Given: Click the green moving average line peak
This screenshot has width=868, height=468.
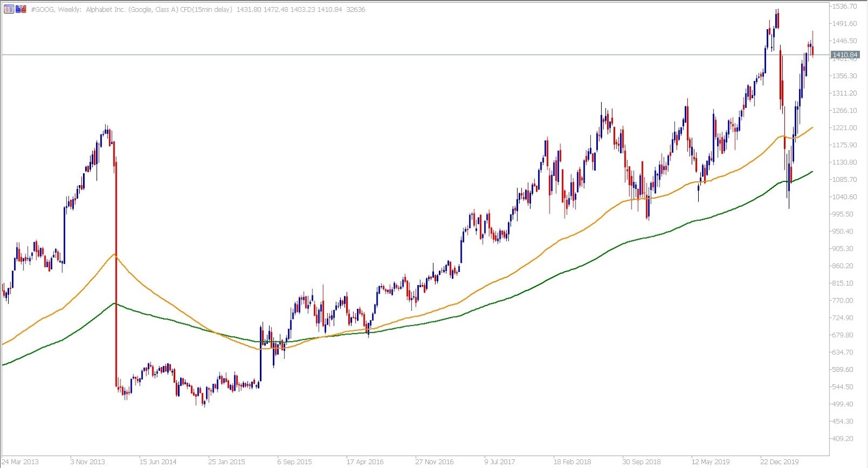Looking at the screenshot, I should coord(114,303).
